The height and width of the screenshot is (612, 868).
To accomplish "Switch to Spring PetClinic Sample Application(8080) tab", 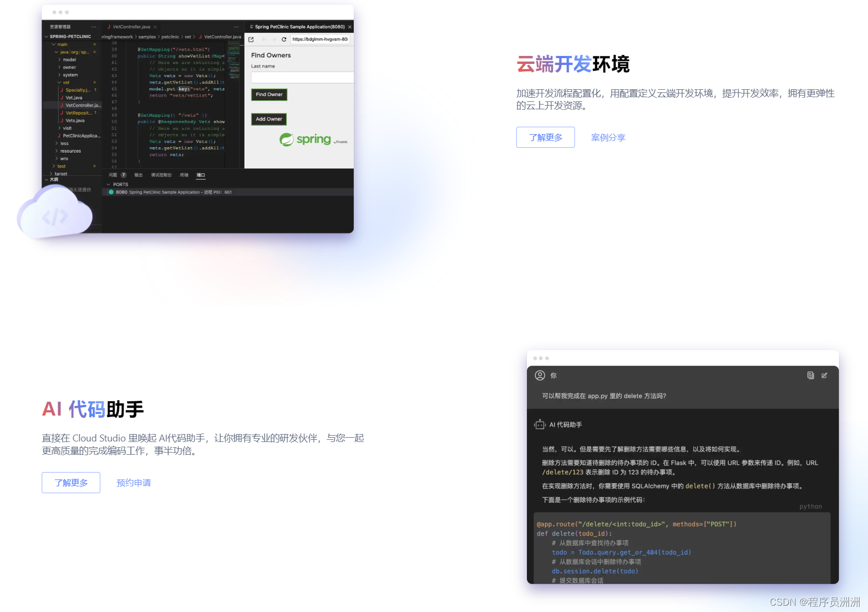I will pos(300,27).
